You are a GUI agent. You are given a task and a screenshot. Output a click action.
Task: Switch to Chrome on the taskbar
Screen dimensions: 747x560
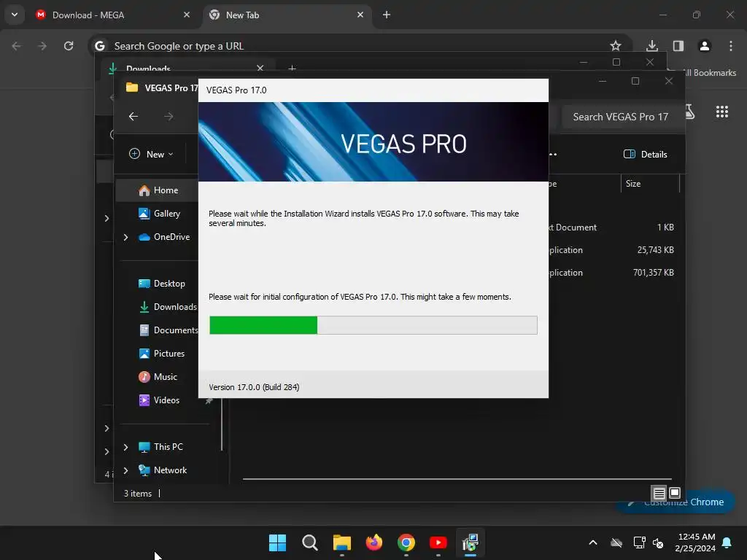pos(406,542)
